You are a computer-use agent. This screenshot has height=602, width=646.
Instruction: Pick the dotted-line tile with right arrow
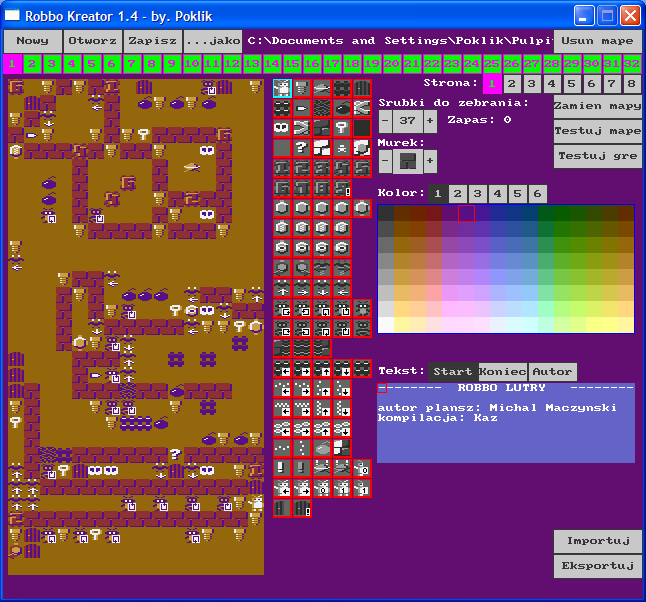302,388
